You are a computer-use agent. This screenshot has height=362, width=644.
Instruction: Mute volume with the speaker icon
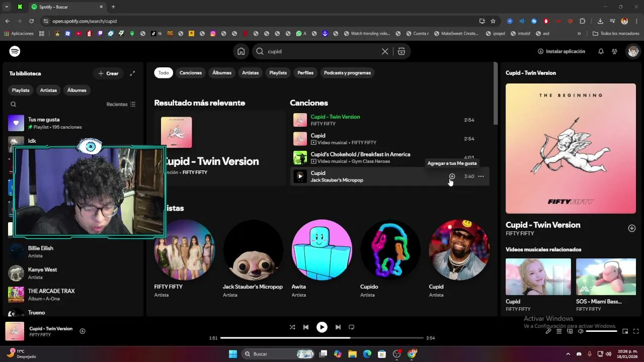[581, 331]
